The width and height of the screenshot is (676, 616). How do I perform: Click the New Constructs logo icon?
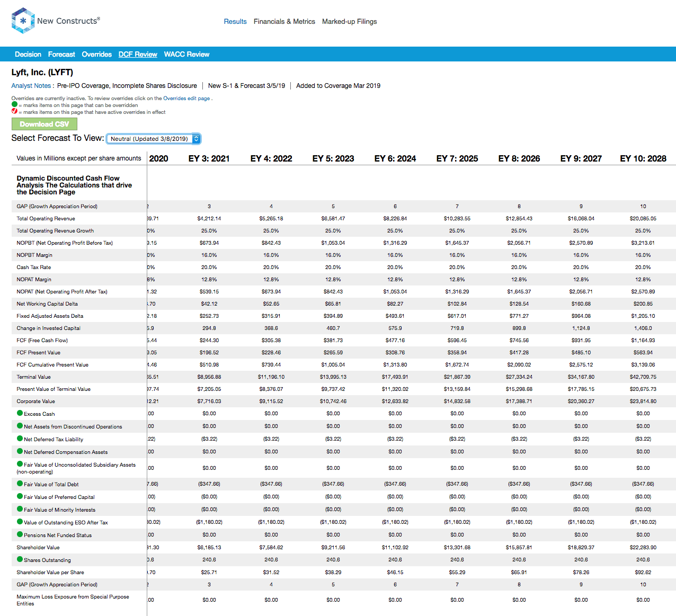pyautogui.click(x=23, y=21)
